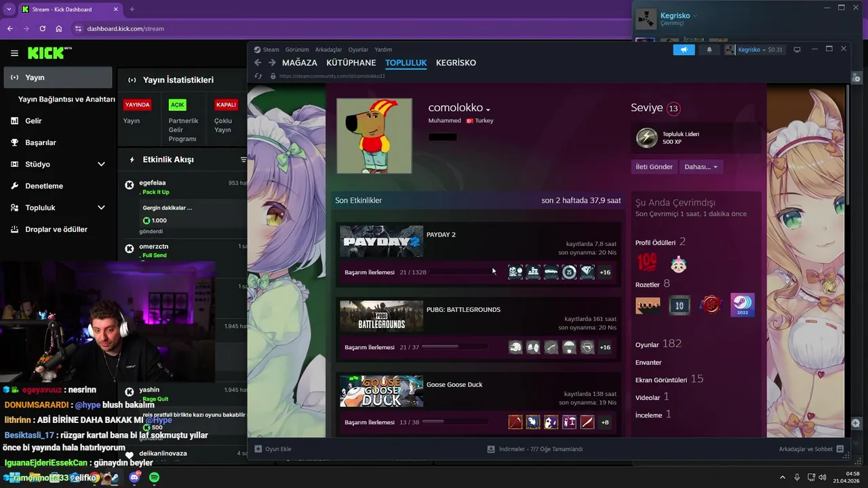This screenshot has height=488, width=868.
Task: Click the steamcommunity profile URL
Action: pos(332,76)
